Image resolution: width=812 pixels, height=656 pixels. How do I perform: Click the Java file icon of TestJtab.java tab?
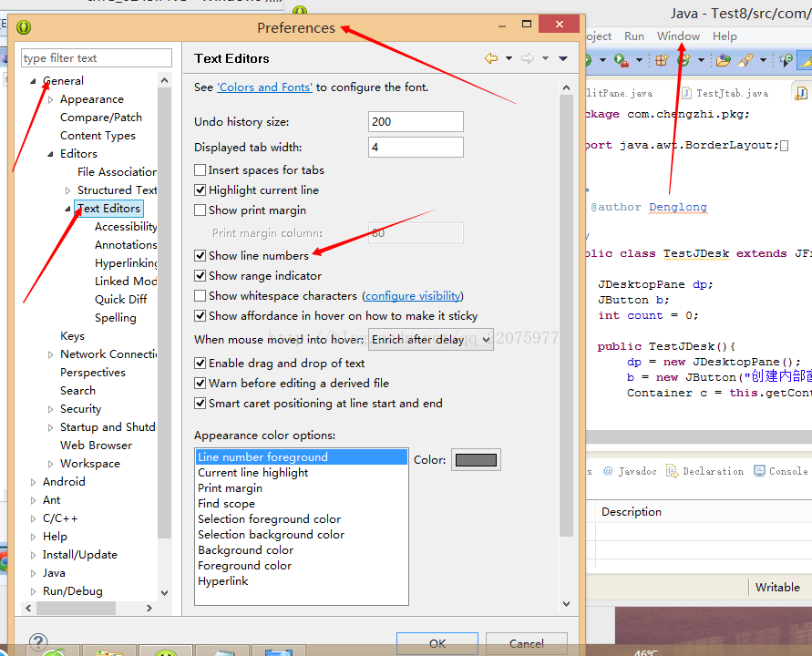pyautogui.click(x=686, y=93)
